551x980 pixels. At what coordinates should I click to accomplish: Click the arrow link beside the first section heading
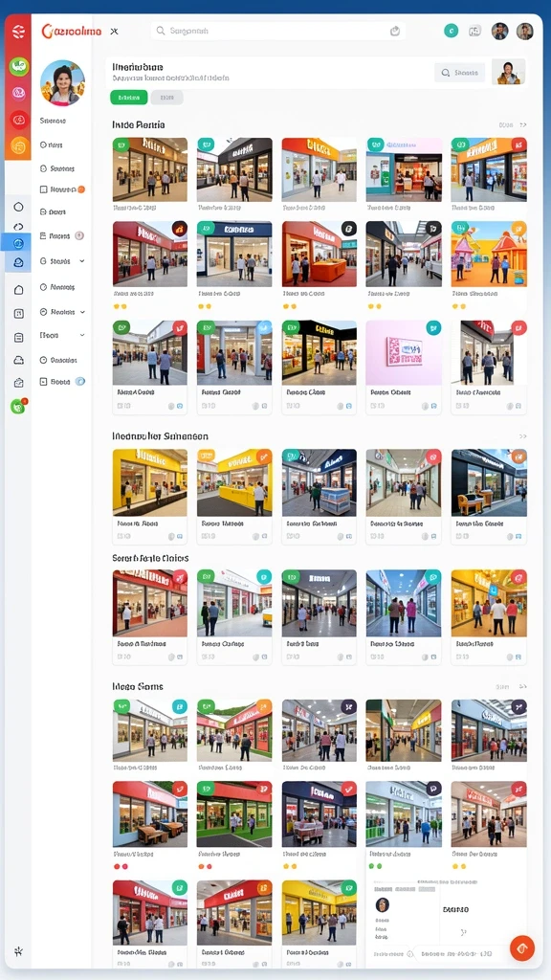523,125
